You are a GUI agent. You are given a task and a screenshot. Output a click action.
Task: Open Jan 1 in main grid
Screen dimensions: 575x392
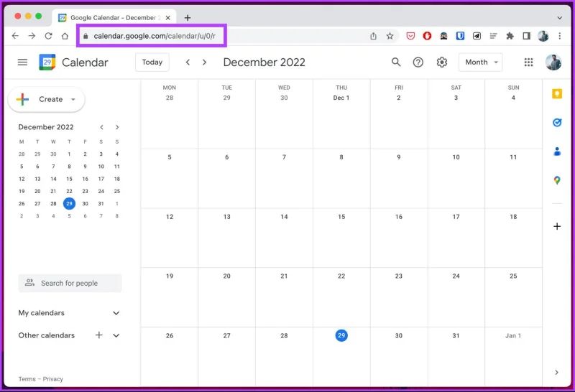click(x=513, y=335)
